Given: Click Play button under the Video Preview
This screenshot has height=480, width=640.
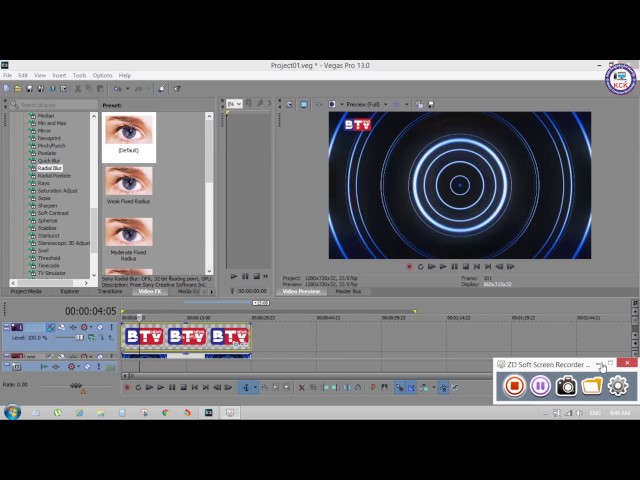Looking at the screenshot, I should click(443, 267).
